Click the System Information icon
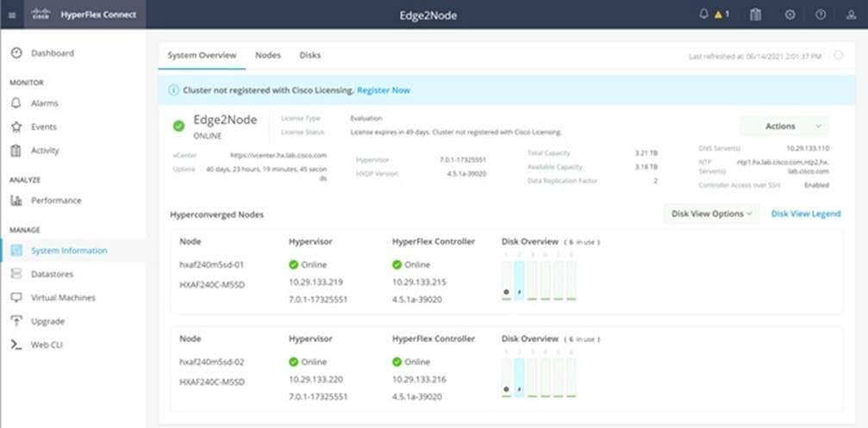868x428 pixels. [x=16, y=251]
